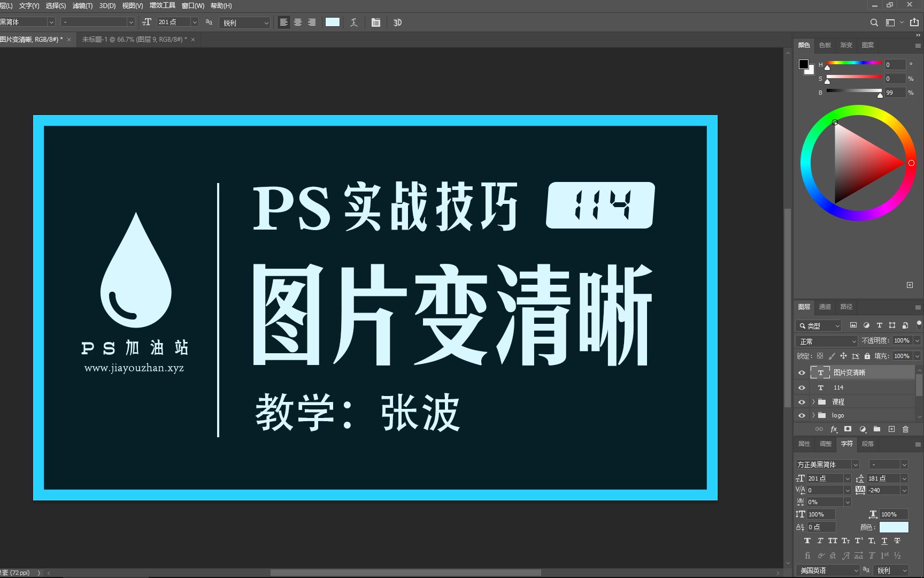Switch to the 通道 tab

825,307
